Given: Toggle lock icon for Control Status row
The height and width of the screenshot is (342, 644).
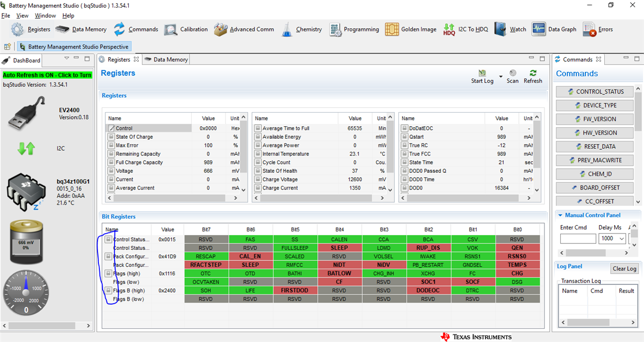Looking at the screenshot, I should [108, 239].
